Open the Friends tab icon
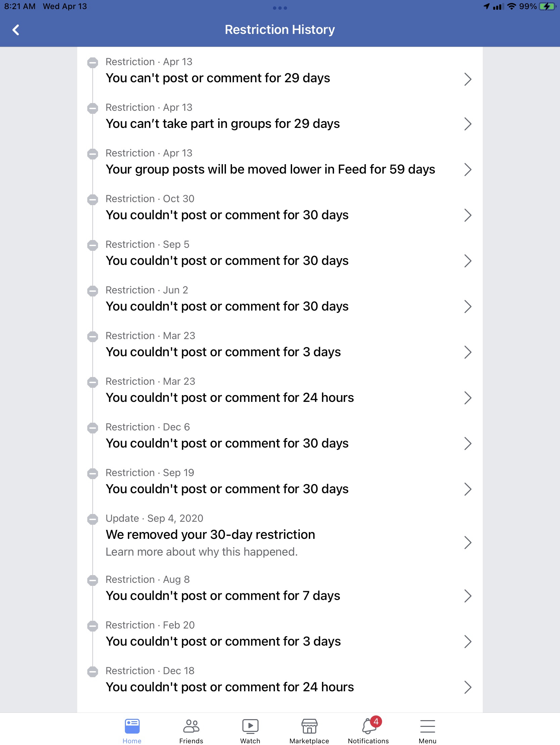 coord(191,726)
